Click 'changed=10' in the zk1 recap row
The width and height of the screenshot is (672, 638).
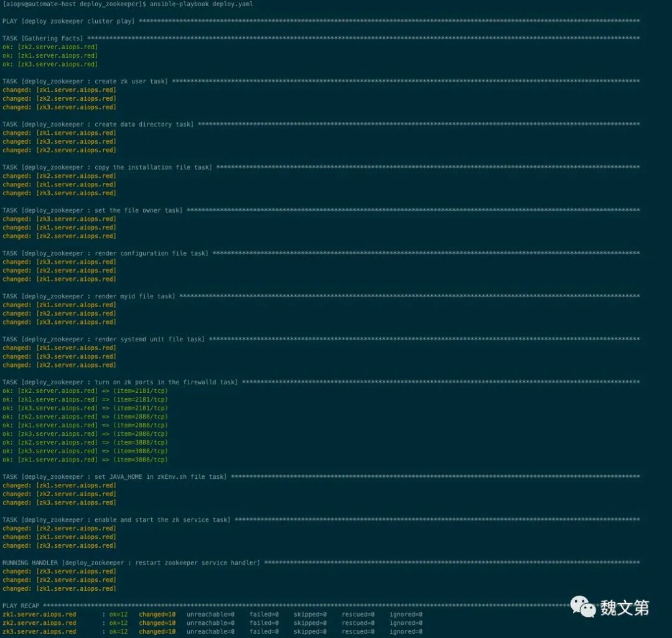point(157,614)
